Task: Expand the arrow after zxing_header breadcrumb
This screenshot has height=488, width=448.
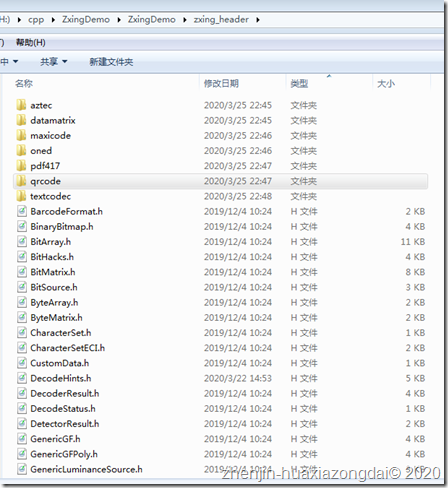Action: [258, 20]
